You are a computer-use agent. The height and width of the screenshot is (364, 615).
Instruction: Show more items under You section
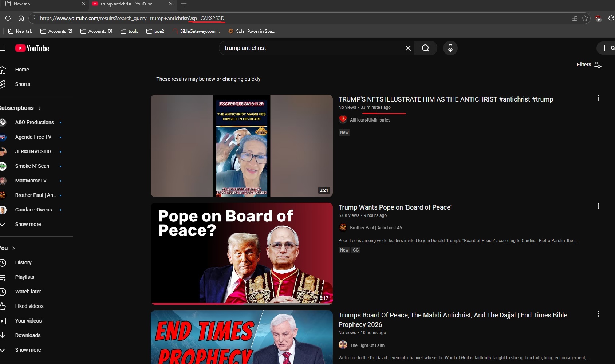click(28, 350)
